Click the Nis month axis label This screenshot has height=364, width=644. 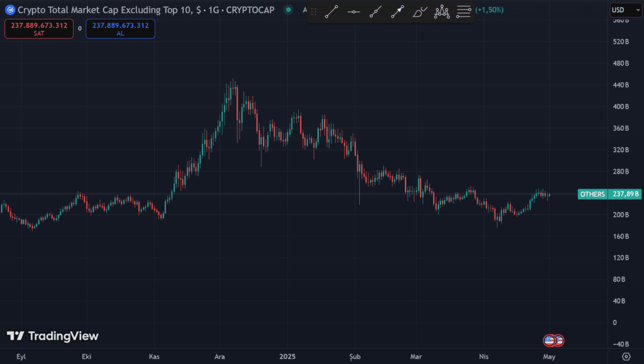(484, 356)
